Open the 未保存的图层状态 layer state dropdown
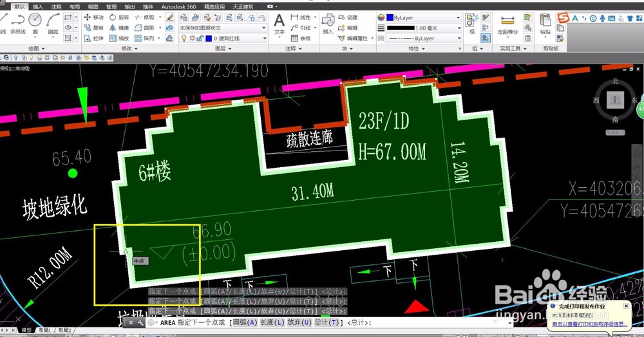Viewport: 644px width, 337px height. click(x=223, y=28)
